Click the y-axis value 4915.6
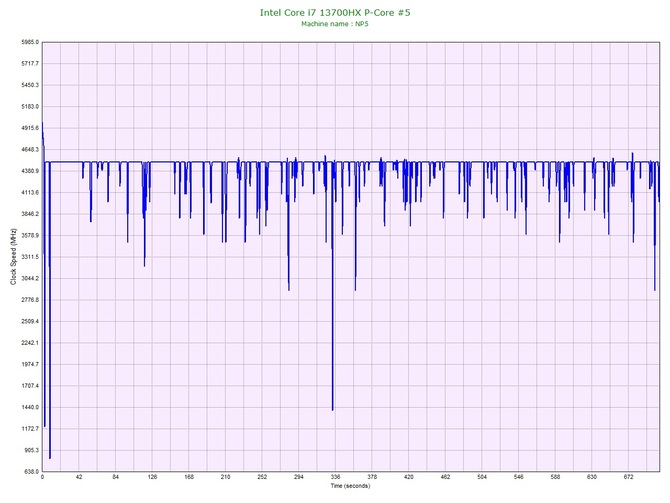 point(30,128)
